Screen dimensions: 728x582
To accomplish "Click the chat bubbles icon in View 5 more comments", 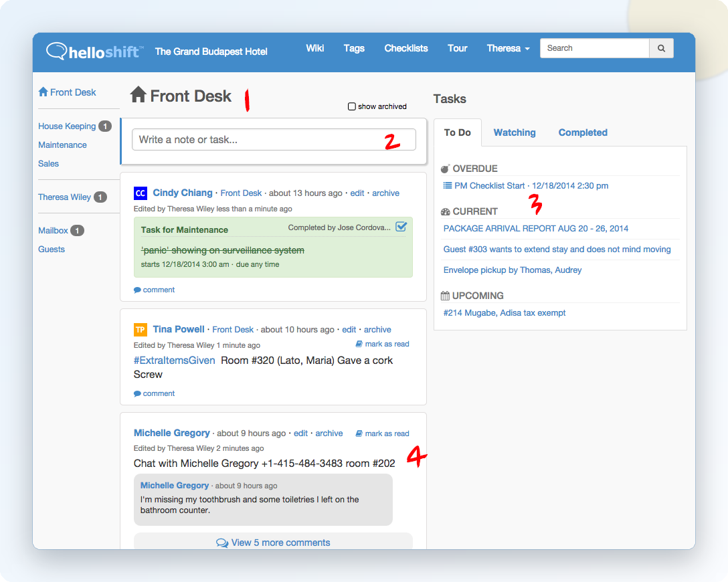I will coord(222,543).
